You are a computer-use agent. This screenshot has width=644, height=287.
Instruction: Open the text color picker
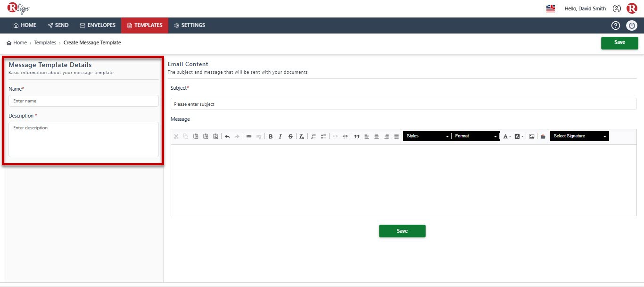[x=507, y=136]
